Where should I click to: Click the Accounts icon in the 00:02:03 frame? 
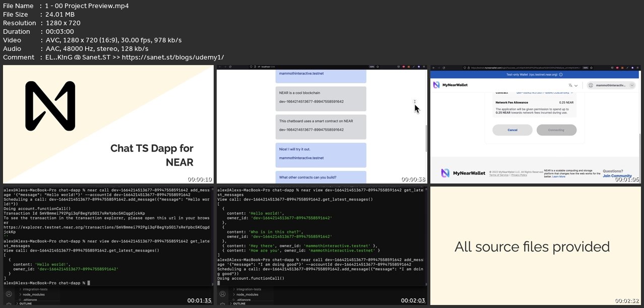[222, 294]
